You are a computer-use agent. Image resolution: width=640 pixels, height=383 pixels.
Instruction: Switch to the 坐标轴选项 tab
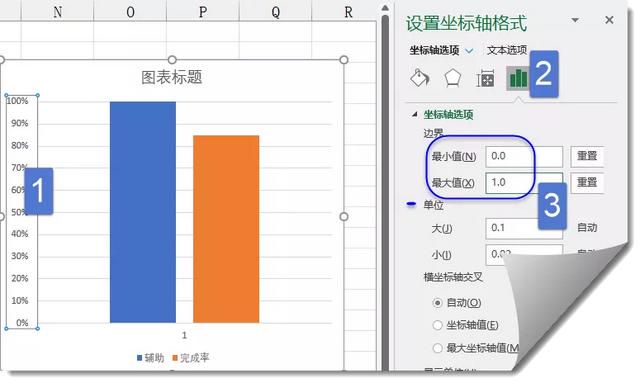click(434, 50)
